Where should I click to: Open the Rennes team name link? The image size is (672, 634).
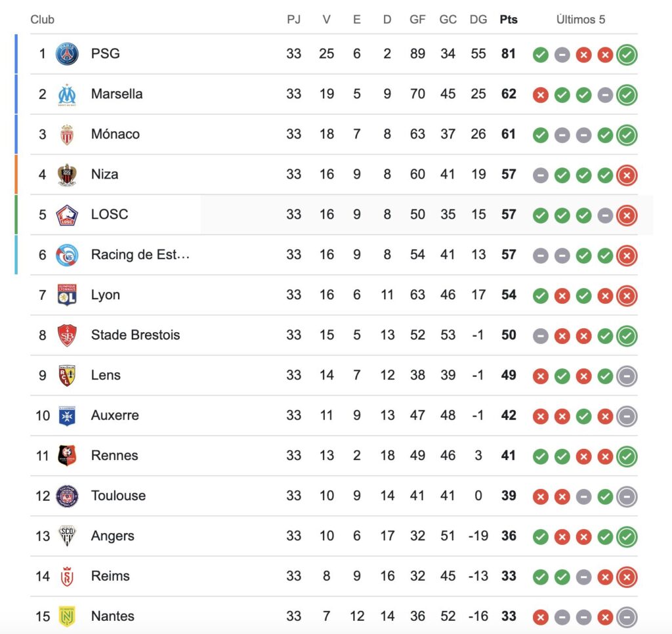point(114,455)
